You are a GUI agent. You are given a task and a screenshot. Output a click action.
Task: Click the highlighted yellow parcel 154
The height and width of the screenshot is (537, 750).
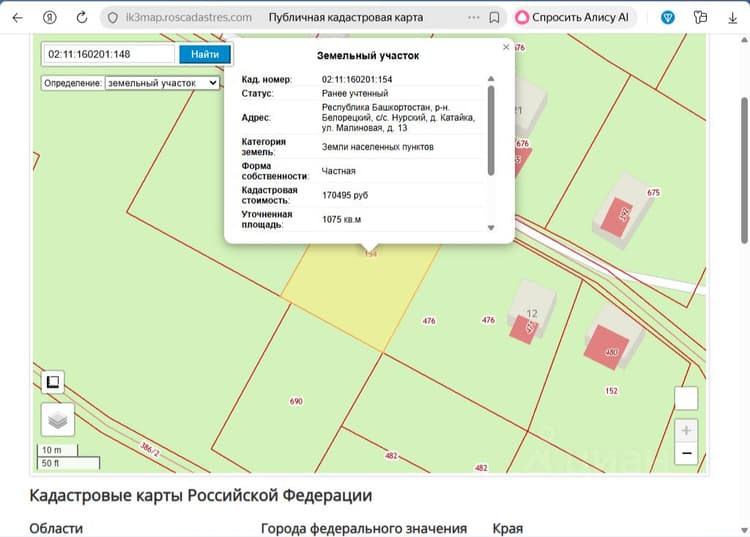[x=360, y=294]
